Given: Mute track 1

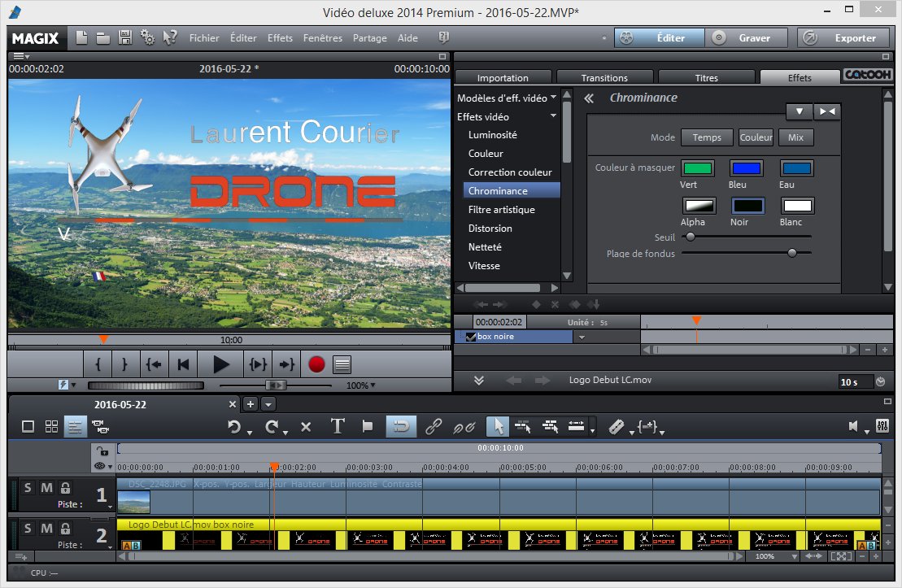Looking at the screenshot, I should [x=46, y=488].
